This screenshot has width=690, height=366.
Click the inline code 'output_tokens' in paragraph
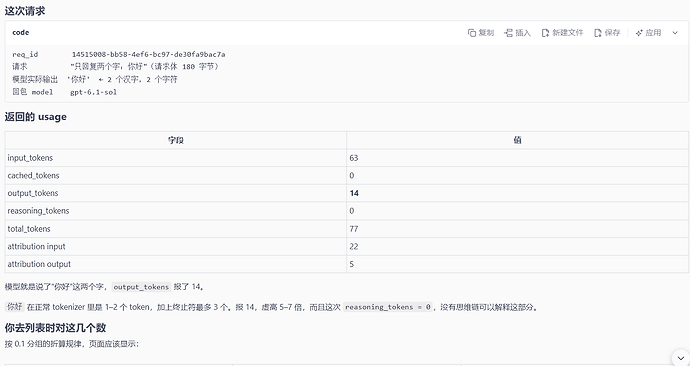(141, 287)
